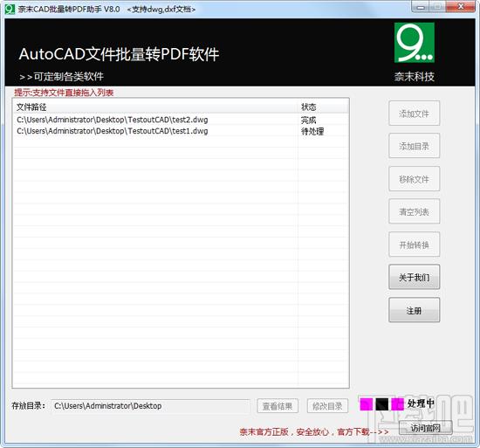Click the magenta block beside 处理中
The height and width of the screenshot is (448, 480).
(x=397, y=404)
